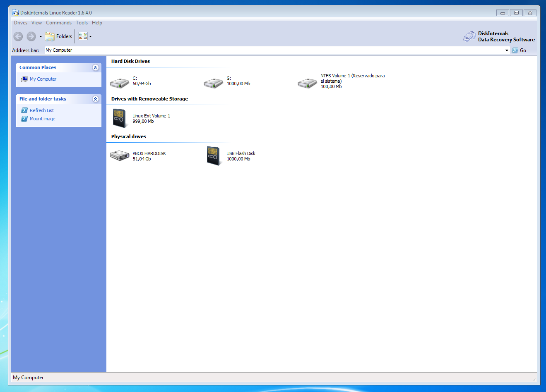The width and height of the screenshot is (546, 392).
Task: Click the Views icon in toolbar
Action: (x=83, y=36)
